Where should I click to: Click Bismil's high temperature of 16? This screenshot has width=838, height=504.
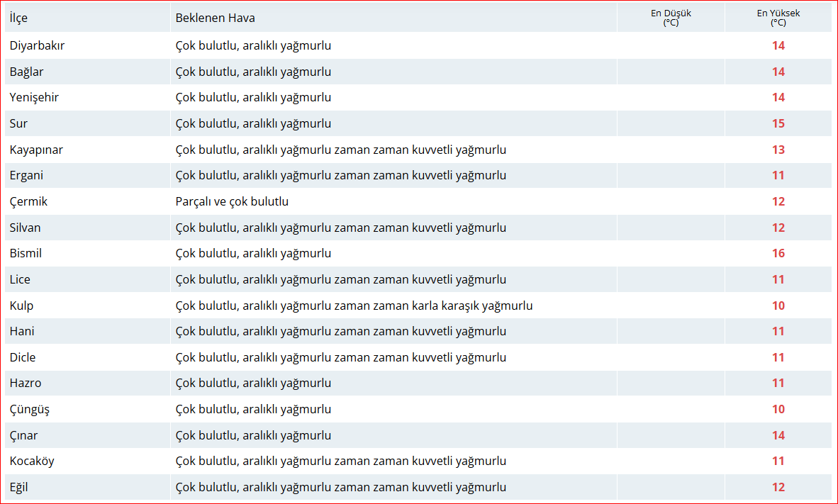coord(778,253)
